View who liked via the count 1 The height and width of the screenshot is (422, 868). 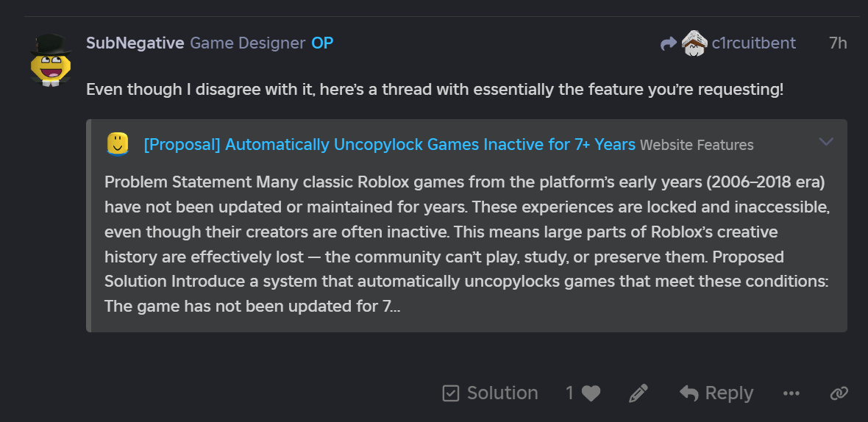tap(569, 393)
